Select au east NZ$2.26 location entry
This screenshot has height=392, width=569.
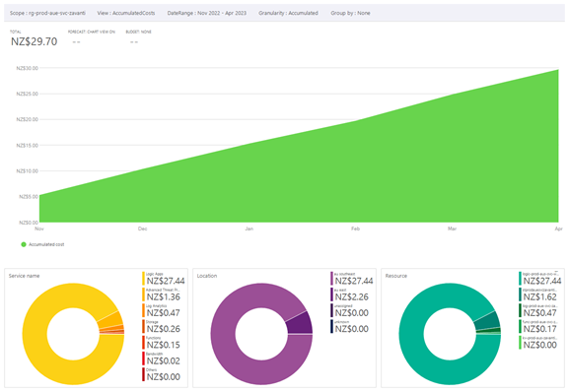tap(350, 294)
